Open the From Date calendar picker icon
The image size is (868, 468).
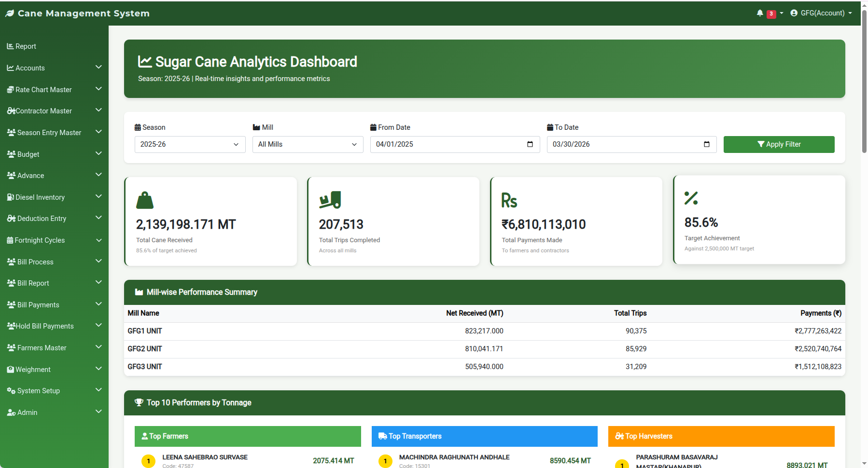[530, 144]
